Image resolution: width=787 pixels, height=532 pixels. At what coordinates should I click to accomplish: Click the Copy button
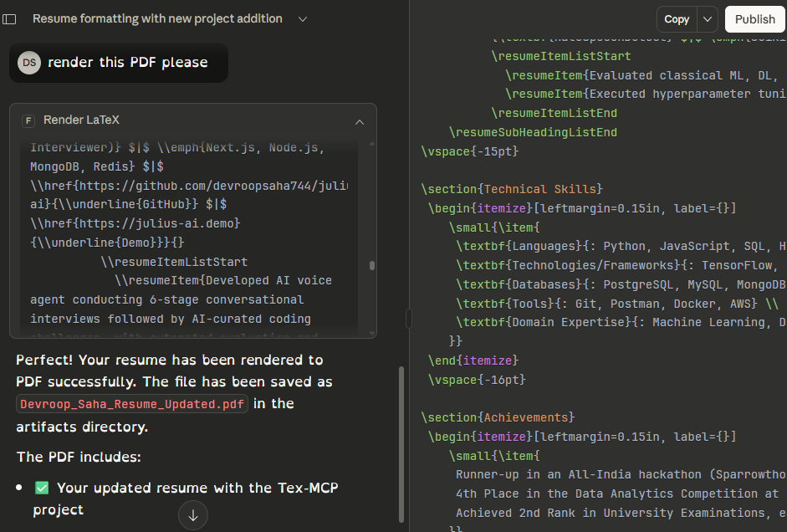pyautogui.click(x=677, y=19)
